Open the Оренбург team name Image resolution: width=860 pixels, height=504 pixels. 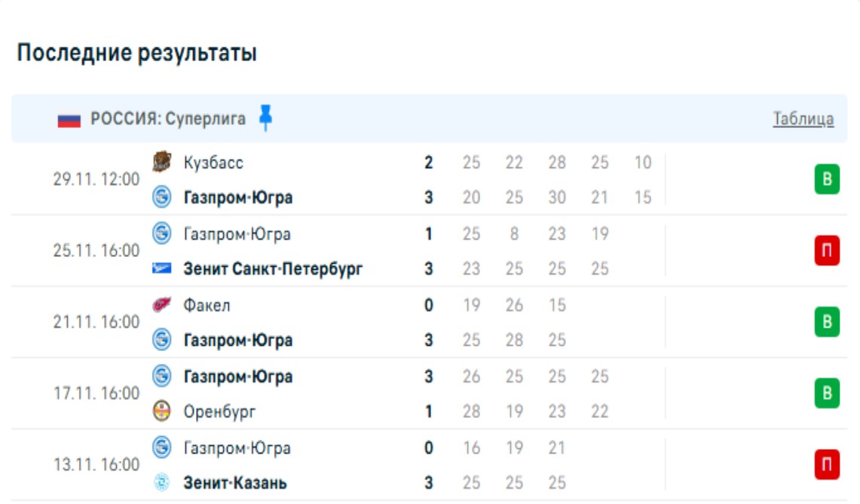(219, 412)
